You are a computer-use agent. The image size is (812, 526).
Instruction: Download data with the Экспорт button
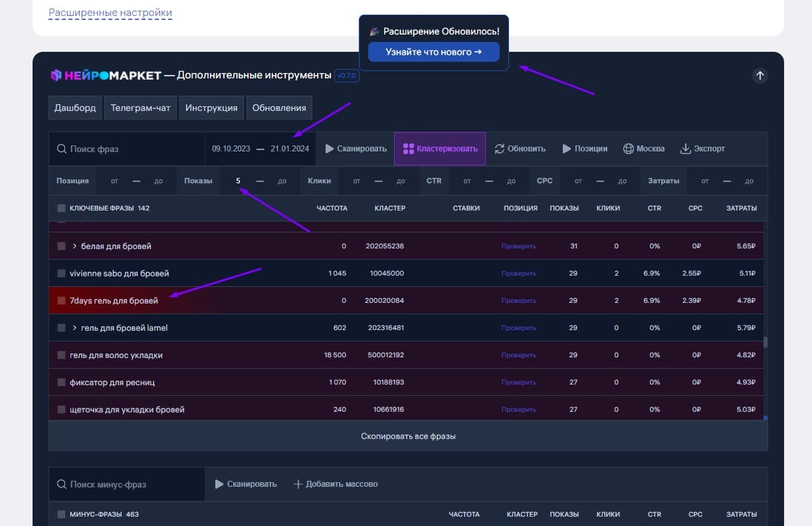[702, 149]
